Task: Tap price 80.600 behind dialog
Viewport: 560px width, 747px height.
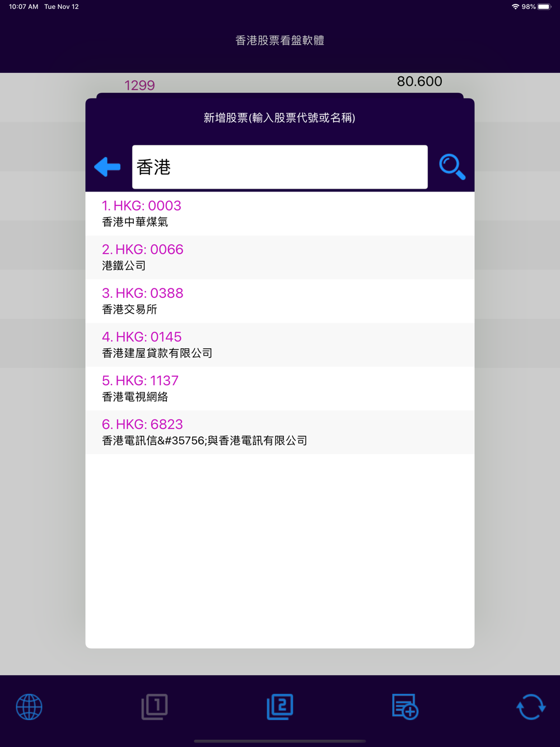Action: click(419, 82)
